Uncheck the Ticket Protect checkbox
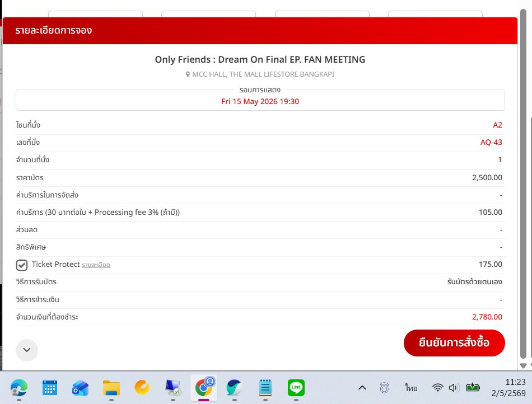Image resolution: width=532 pixels, height=404 pixels. click(22, 265)
